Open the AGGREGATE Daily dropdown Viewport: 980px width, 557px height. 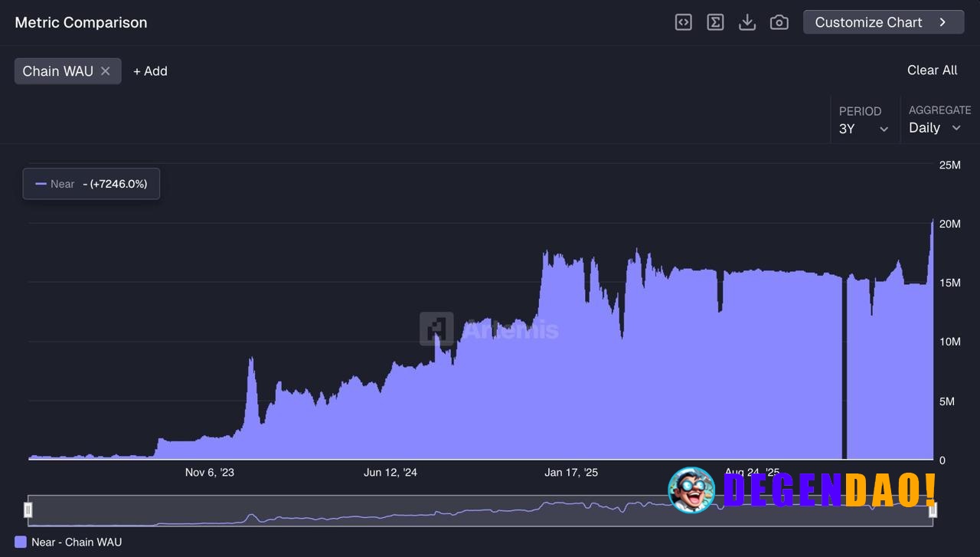tap(936, 128)
